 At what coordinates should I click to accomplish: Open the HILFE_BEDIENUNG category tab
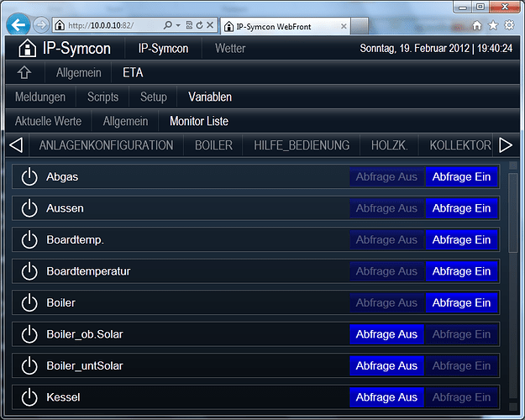tap(302, 145)
